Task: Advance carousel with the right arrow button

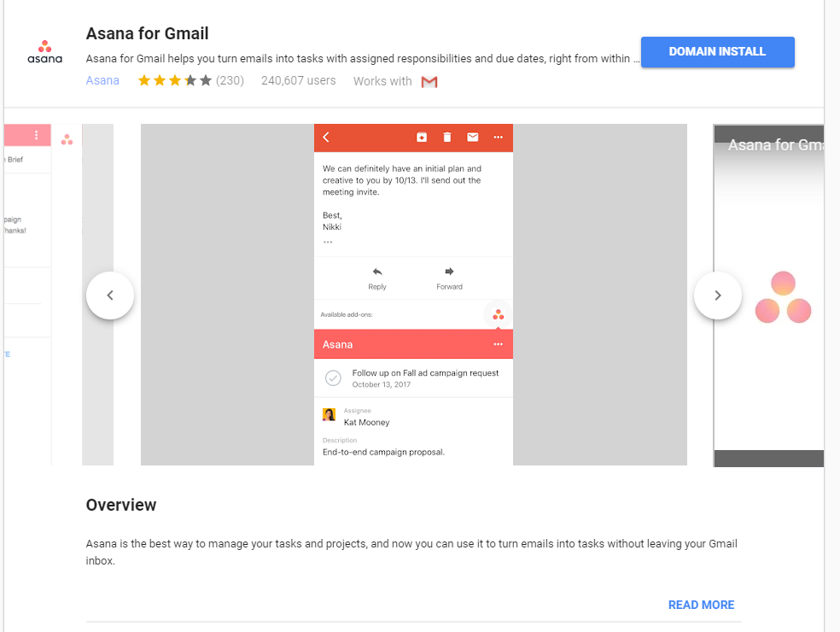Action: tap(718, 296)
